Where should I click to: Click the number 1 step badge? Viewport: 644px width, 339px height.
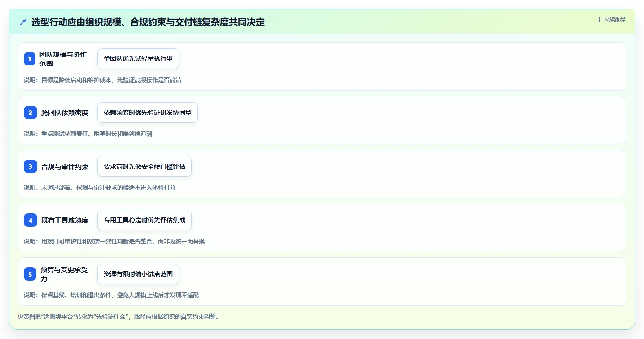[30, 59]
